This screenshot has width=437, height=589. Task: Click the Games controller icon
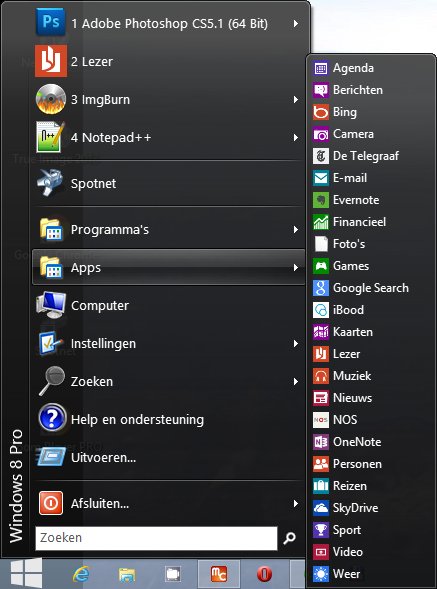click(321, 266)
